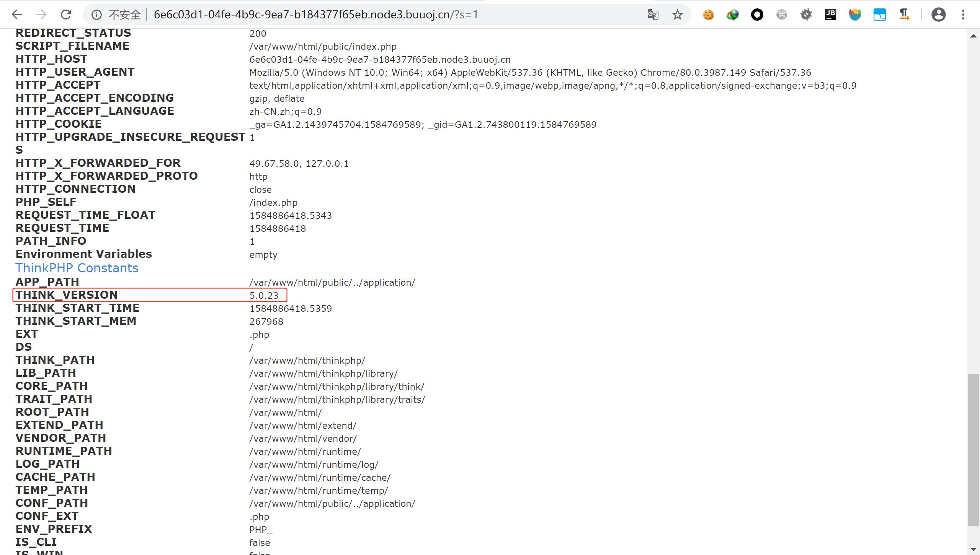Reload the current page
This screenshot has height=555, width=980.
[x=66, y=15]
